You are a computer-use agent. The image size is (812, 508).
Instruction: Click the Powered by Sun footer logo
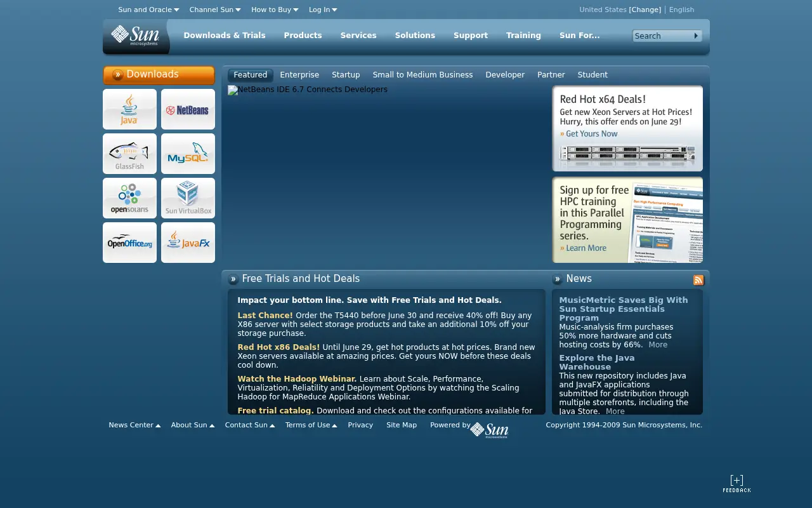click(489, 430)
